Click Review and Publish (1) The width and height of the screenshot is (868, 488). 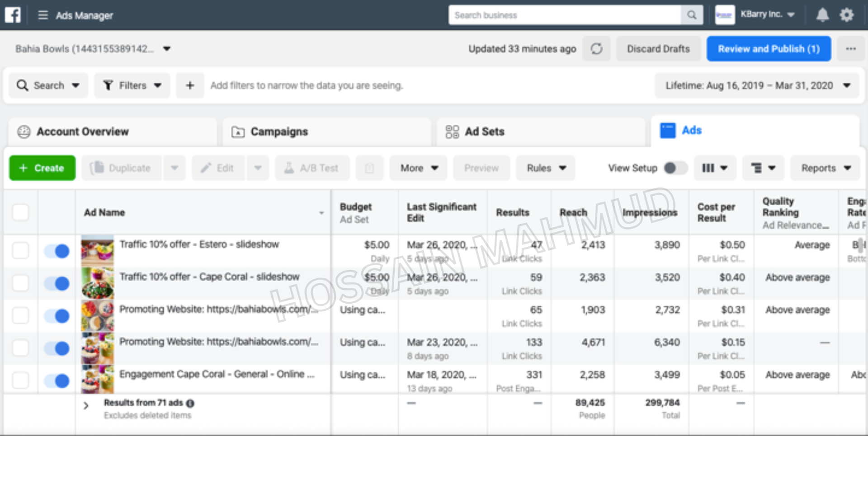[x=769, y=49]
